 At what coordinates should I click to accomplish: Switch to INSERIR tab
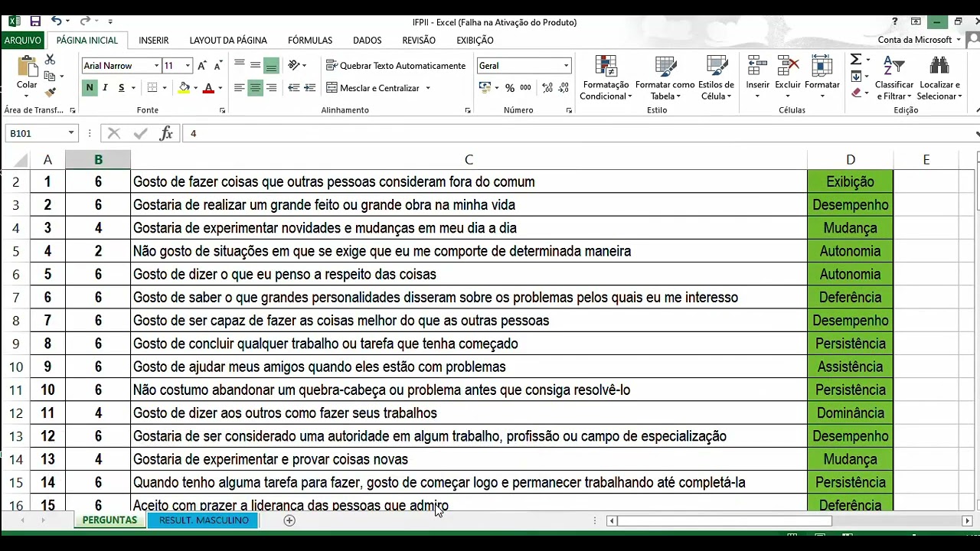tap(154, 40)
